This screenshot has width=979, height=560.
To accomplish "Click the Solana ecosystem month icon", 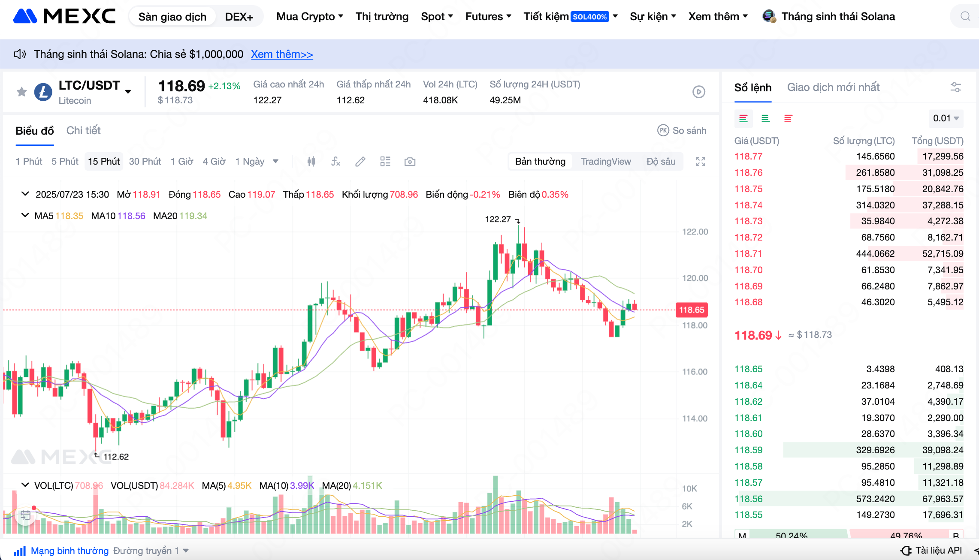I will [769, 16].
